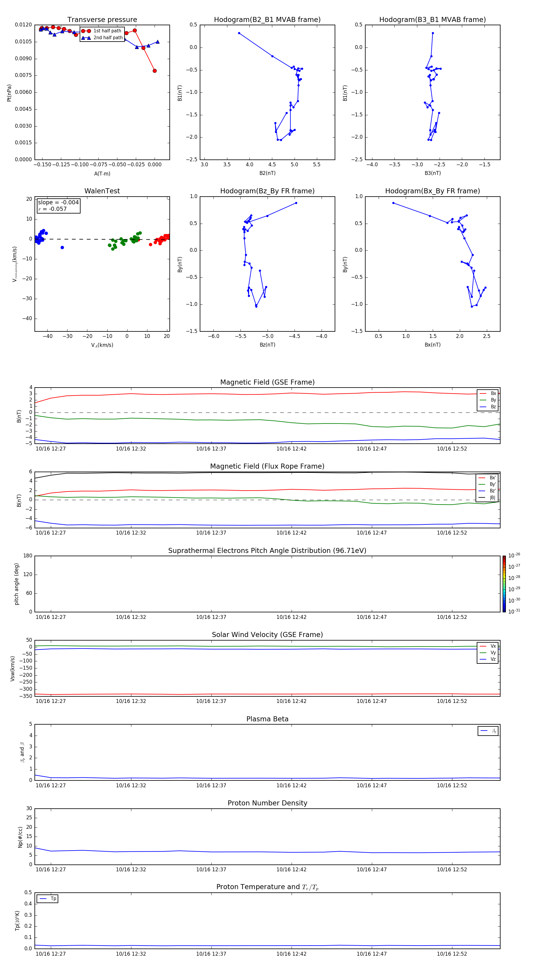Click the "WalenTest" plot title
The width and height of the screenshot is (535, 980).
click(102, 191)
